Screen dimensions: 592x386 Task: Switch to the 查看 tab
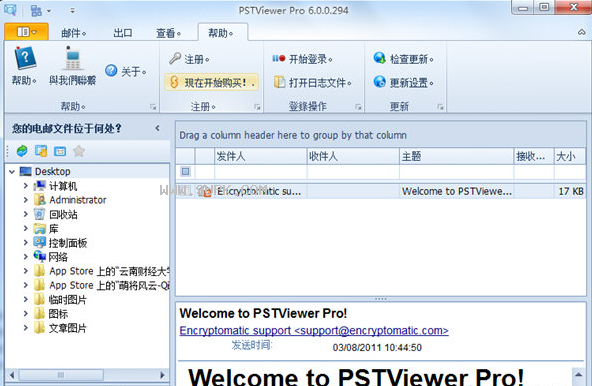click(168, 33)
